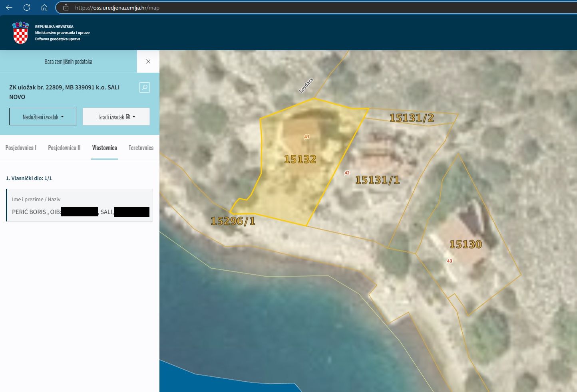Screen dimensions: 577x392
Task: Show the Teretovnica tab
Action: 141,148
